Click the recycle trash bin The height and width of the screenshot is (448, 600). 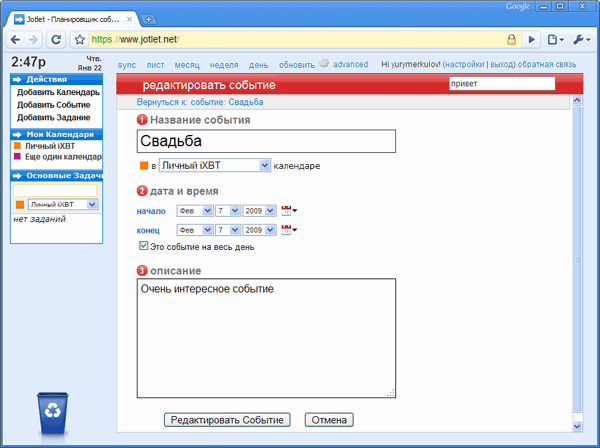[x=53, y=414]
